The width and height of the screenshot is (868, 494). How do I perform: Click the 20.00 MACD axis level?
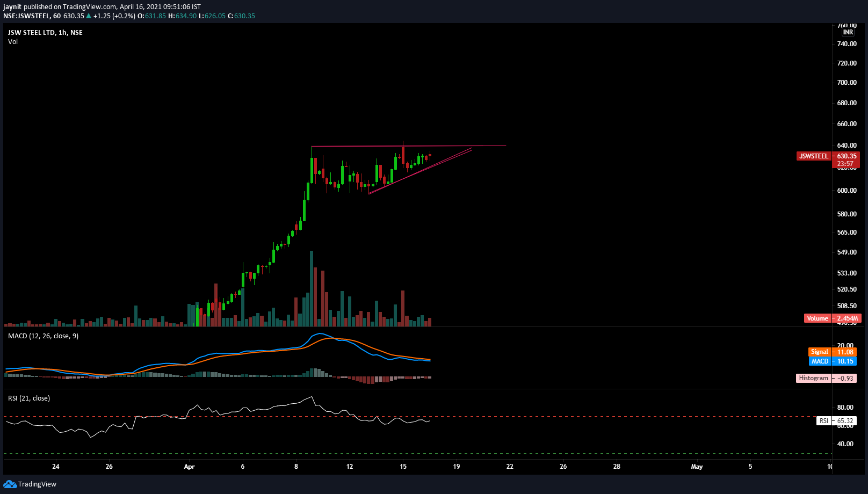(x=845, y=345)
